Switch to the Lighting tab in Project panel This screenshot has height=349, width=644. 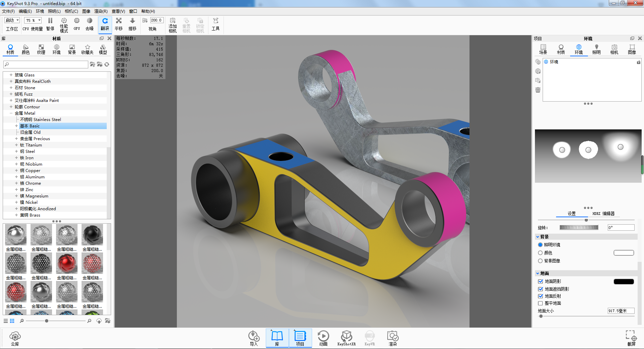596,49
